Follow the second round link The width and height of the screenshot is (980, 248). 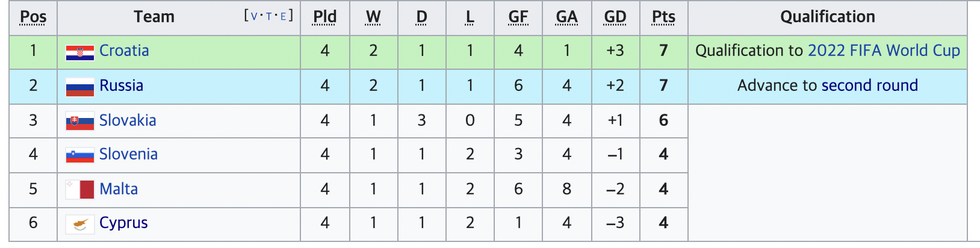pos(870,85)
